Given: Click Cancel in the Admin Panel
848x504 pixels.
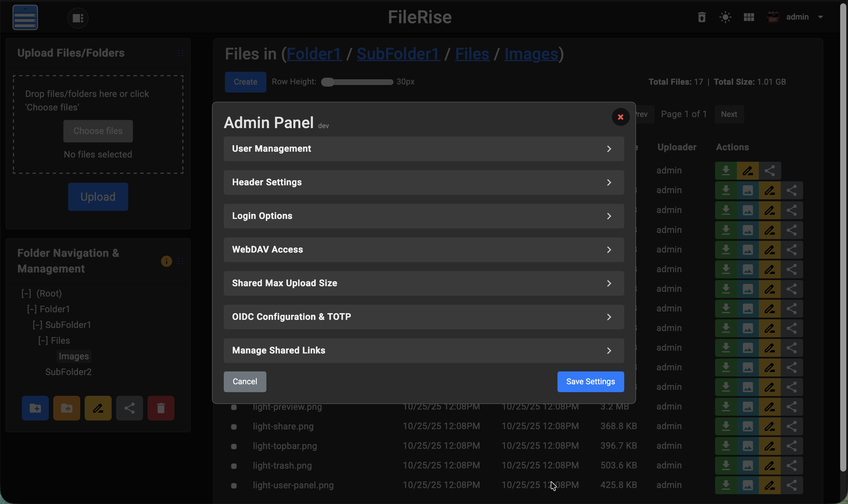Looking at the screenshot, I should tap(245, 382).
